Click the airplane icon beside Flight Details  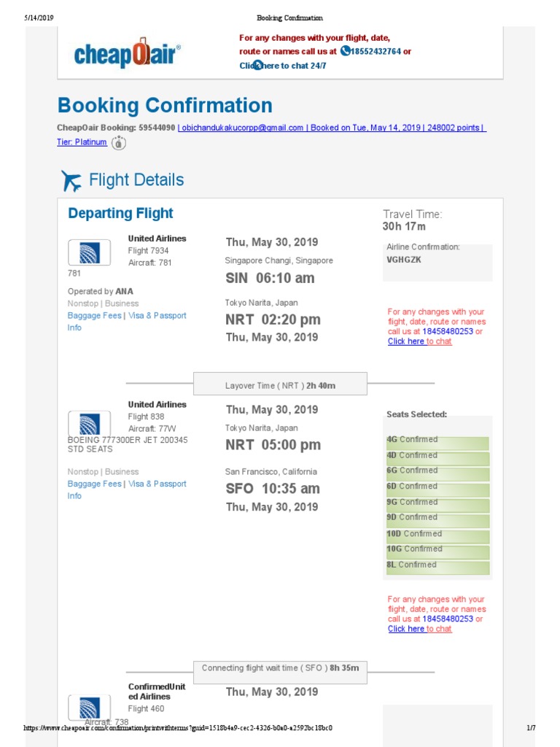point(72,180)
